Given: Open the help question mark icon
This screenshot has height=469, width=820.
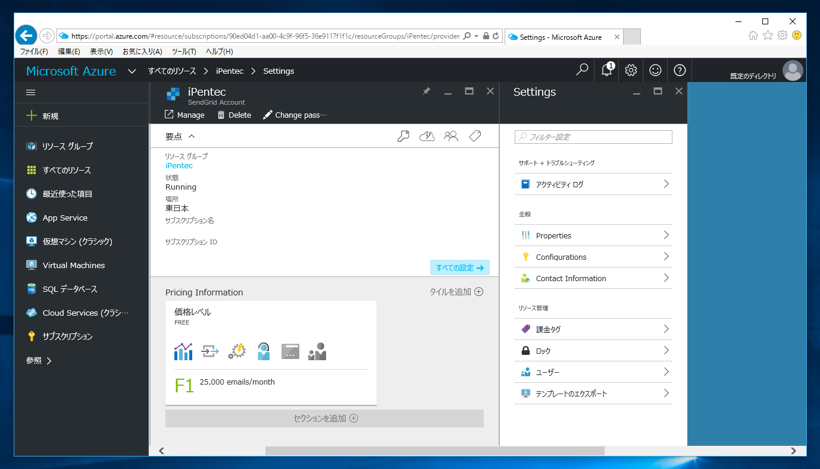Looking at the screenshot, I should 679,70.
